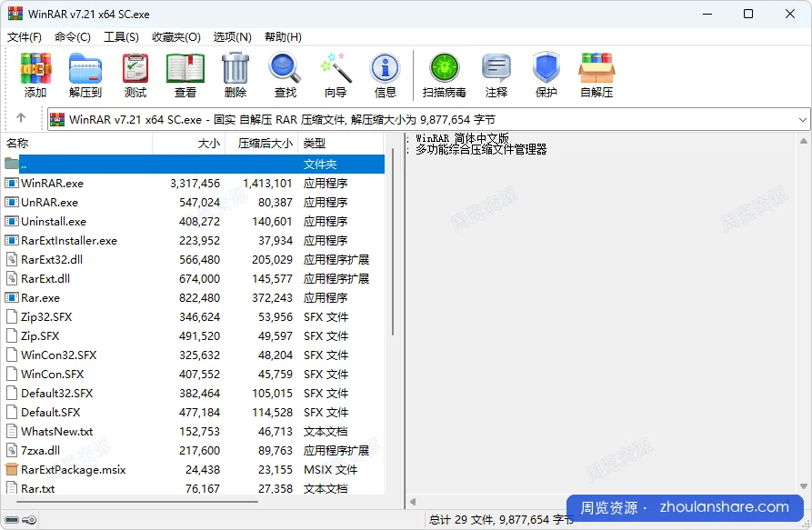Expand the archive path dropdown arrow

[803, 120]
